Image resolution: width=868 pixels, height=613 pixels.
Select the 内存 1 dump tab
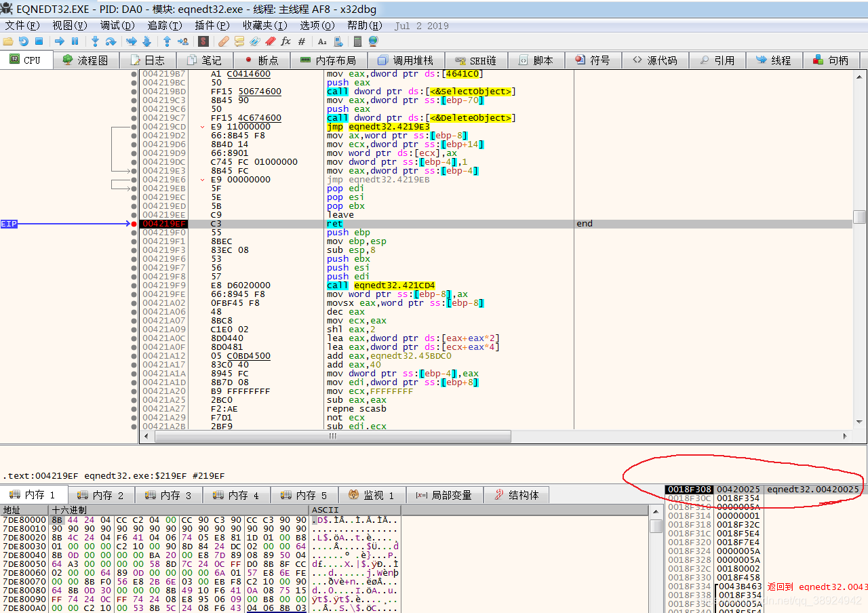pyautogui.click(x=33, y=494)
